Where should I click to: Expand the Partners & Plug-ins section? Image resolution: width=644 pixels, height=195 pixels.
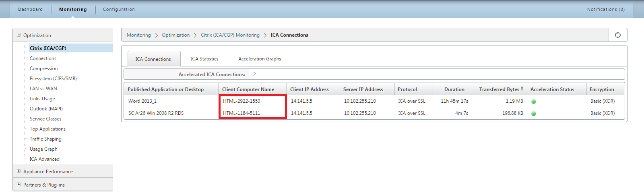coord(19,185)
